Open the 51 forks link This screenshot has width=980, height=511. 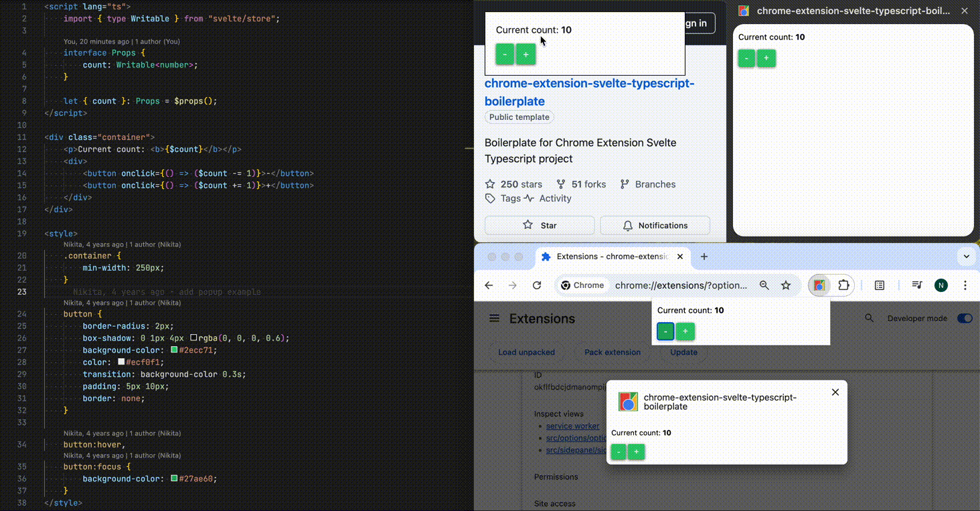tap(589, 184)
